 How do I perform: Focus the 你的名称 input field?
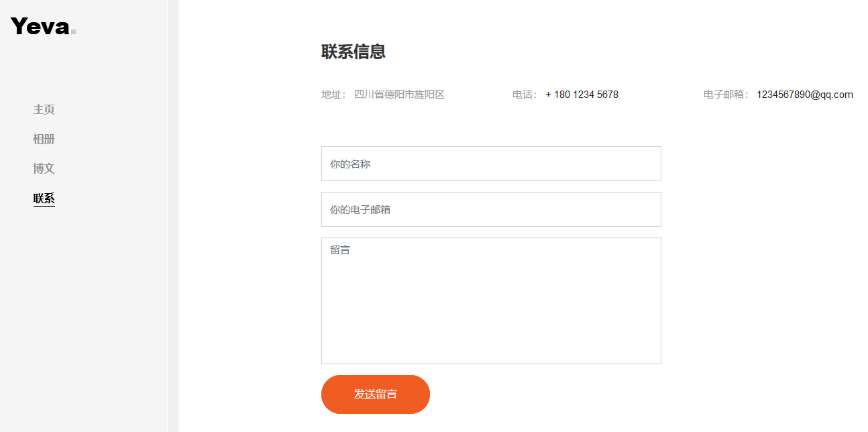click(x=491, y=164)
